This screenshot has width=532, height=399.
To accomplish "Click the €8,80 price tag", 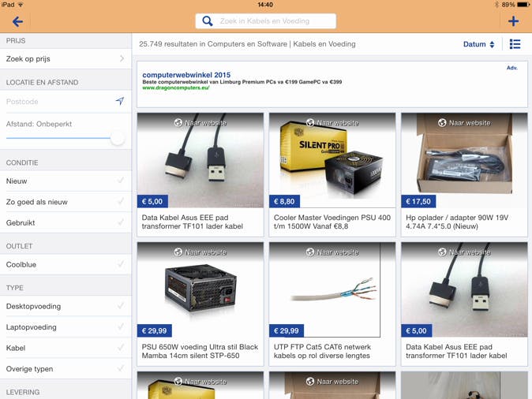I will (284, 201).
